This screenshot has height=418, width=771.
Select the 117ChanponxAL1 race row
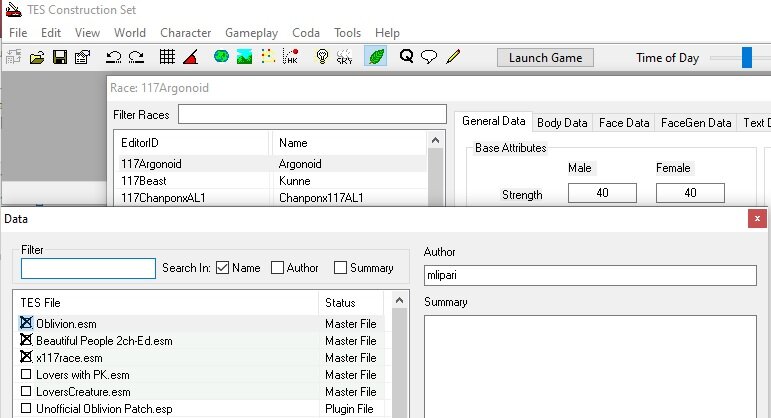coord(272,198)
